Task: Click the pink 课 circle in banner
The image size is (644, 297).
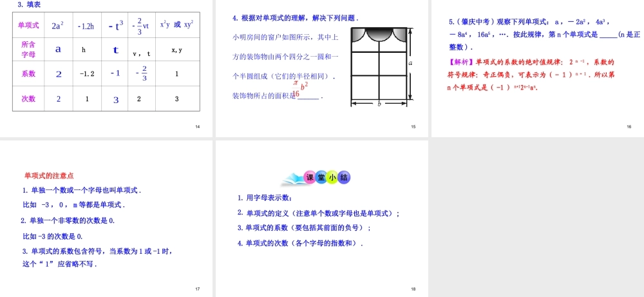Action: pyautogui.click(x=309, y=178)
